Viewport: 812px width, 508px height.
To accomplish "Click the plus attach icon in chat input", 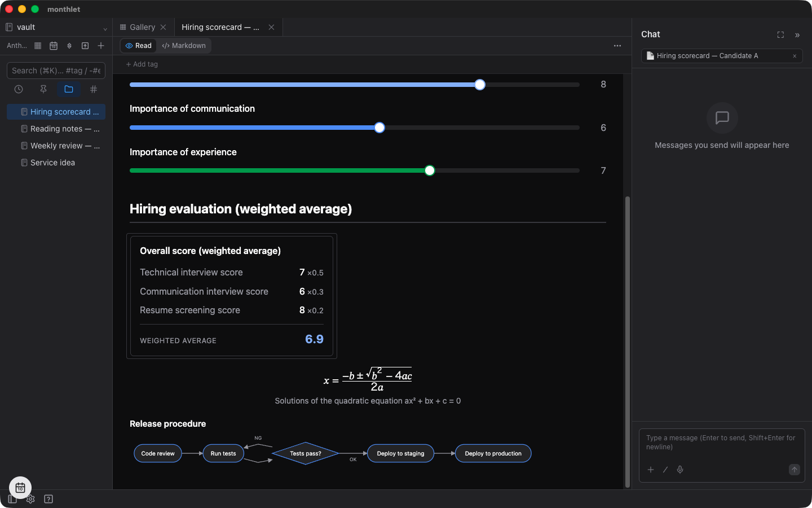I will pos(651,470).
